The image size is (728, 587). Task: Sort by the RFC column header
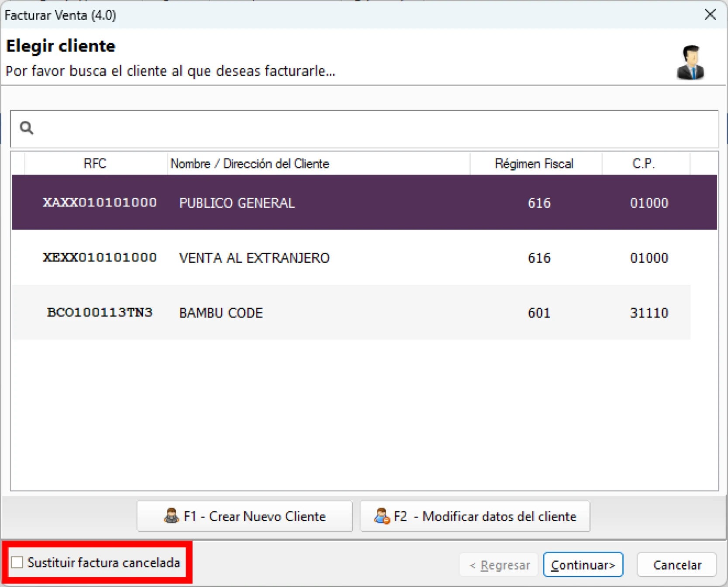[95, 164]
